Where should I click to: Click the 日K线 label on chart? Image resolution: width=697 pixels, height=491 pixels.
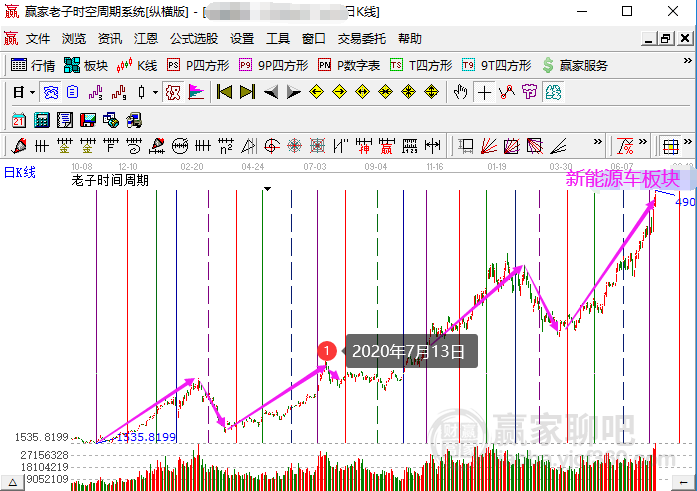(x=20, y=172)
